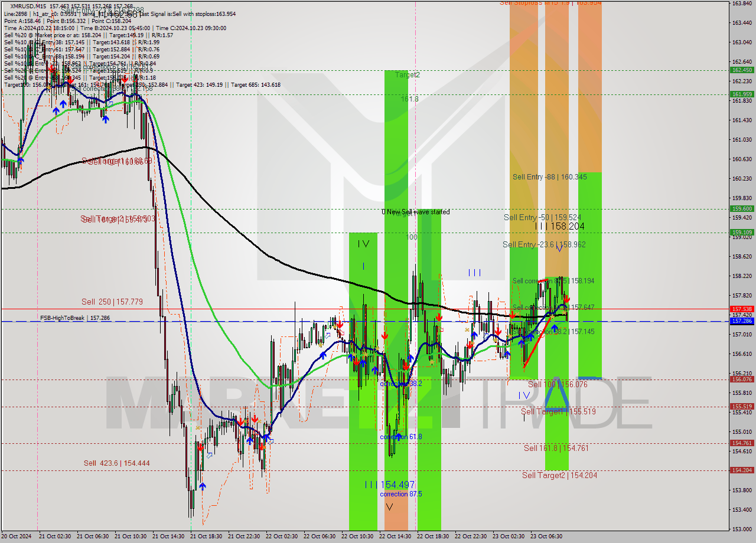Select 22 Oct 14:30 on time axis

pos(395,537)
